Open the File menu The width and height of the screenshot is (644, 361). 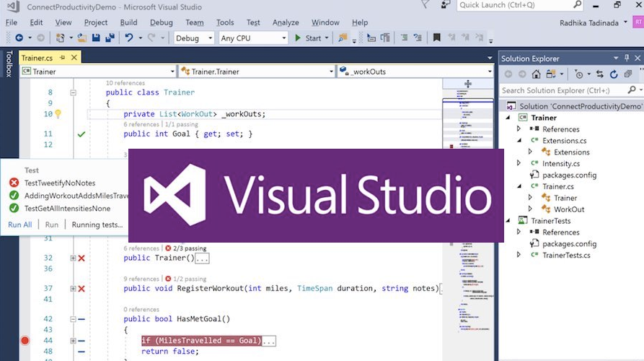(x=12, y=22)
